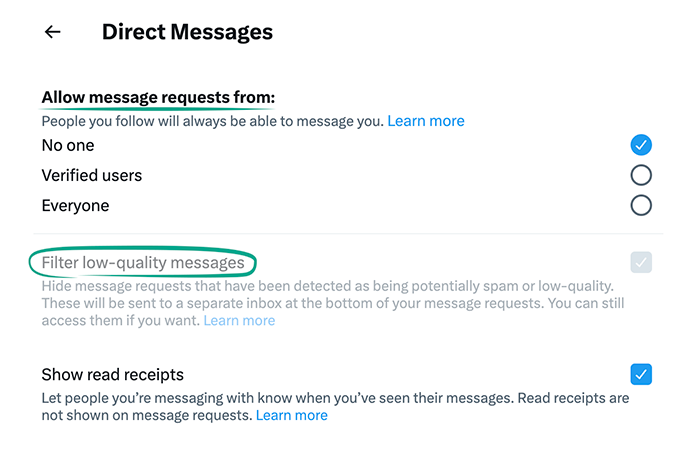Click the read receipts description paragraph
The width and height of the screenshot is (700, 475).
click(330, 398)
